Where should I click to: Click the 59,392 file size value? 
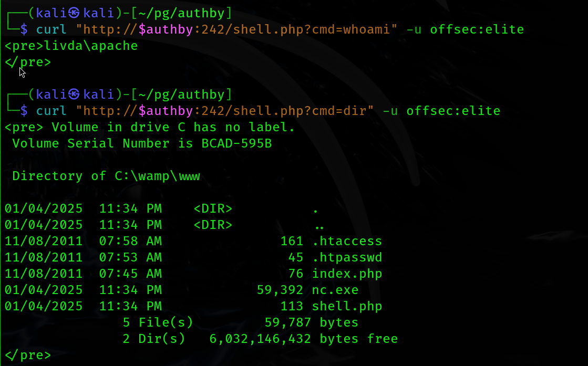coord(280,290)
